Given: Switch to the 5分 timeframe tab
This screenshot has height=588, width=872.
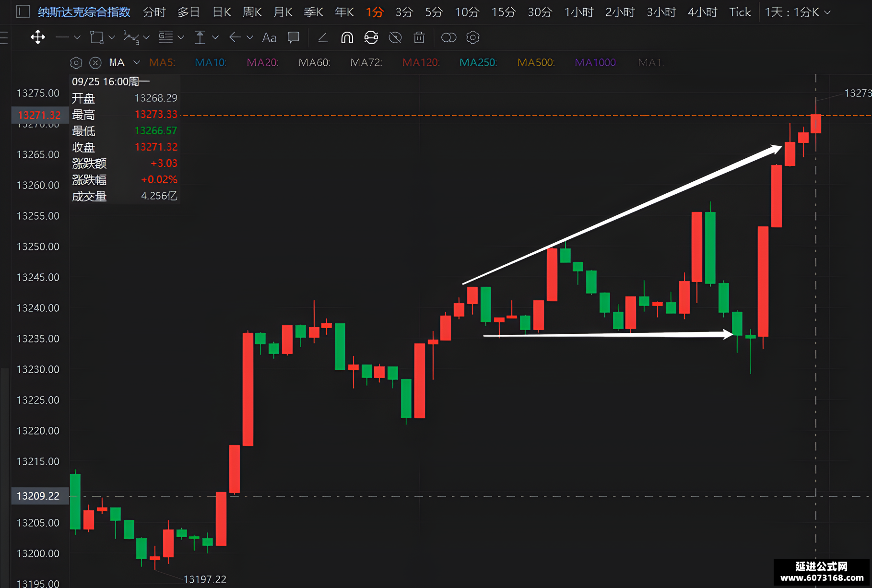Looking at the screenshot, I should [x=434, y=12].
